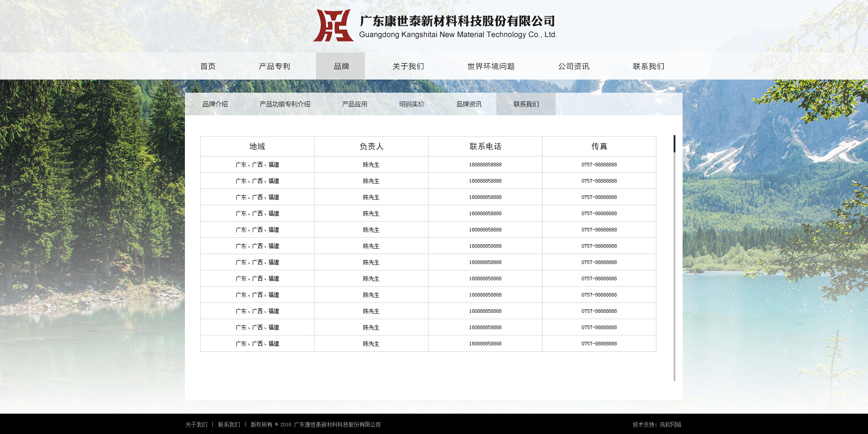Image resolution: width=868 pixels, height=434 pixels.
Task: Click the 地域 table column header
Action: point(257,146)
